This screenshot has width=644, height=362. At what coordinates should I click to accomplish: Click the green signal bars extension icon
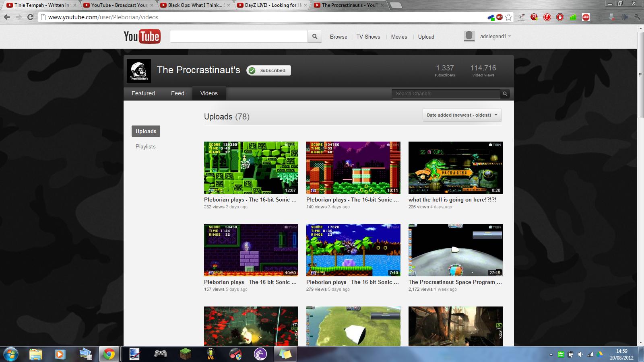573,17
